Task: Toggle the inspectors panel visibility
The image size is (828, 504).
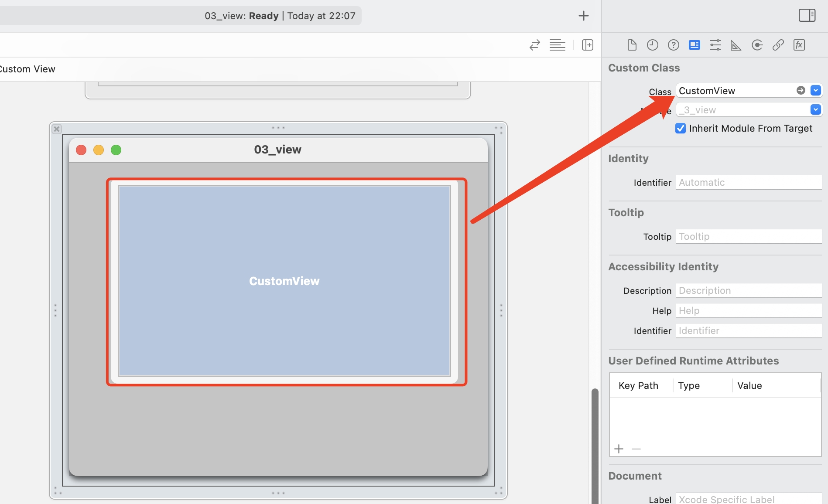Action: tap(807, 15)
